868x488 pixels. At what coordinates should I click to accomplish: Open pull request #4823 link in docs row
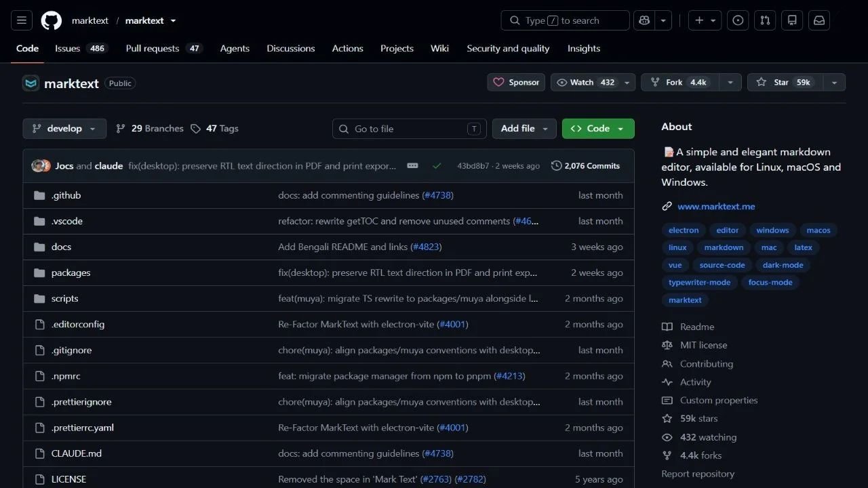[x=427, y=247]
